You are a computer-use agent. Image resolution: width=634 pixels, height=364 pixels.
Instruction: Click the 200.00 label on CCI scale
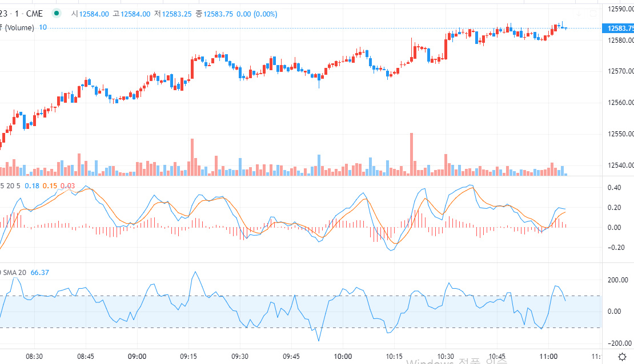click(x=618, y=280)
